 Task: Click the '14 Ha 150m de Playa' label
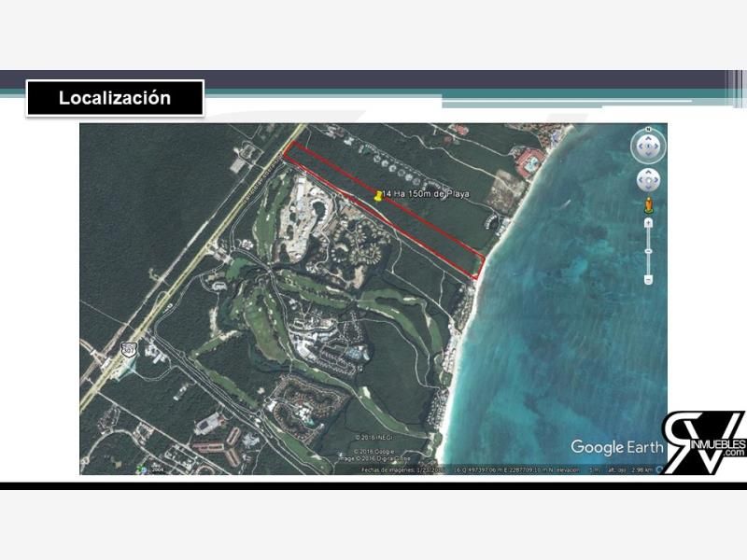click(x=426, y=194)
